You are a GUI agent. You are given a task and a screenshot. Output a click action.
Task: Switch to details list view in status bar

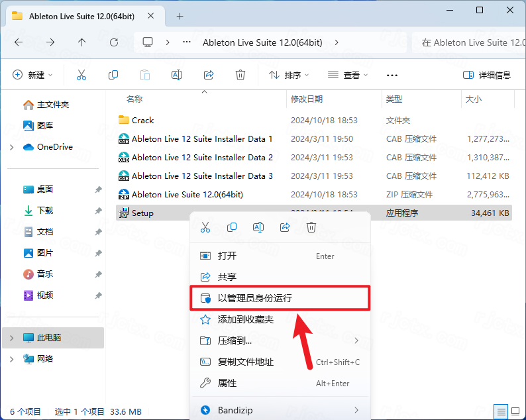tap(502, 411)
